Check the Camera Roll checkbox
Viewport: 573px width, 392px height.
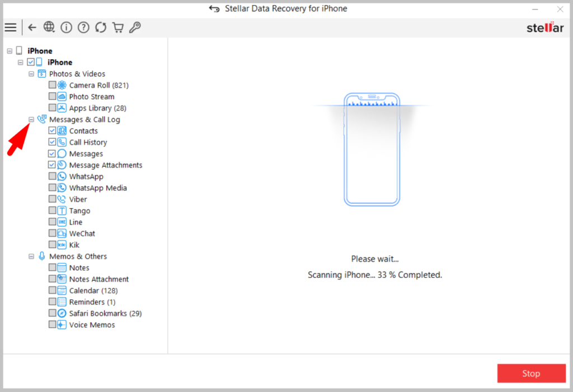click(52, 85)
